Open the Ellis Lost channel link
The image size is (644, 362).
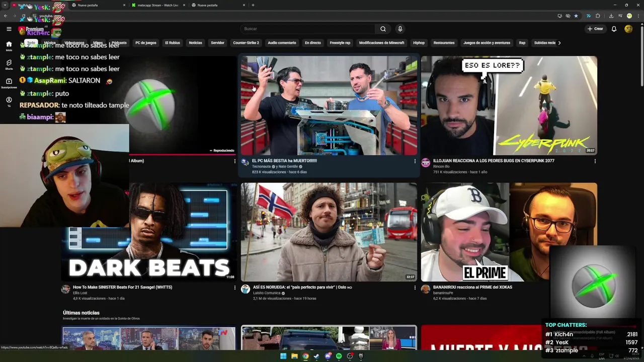tap(80, 293)
